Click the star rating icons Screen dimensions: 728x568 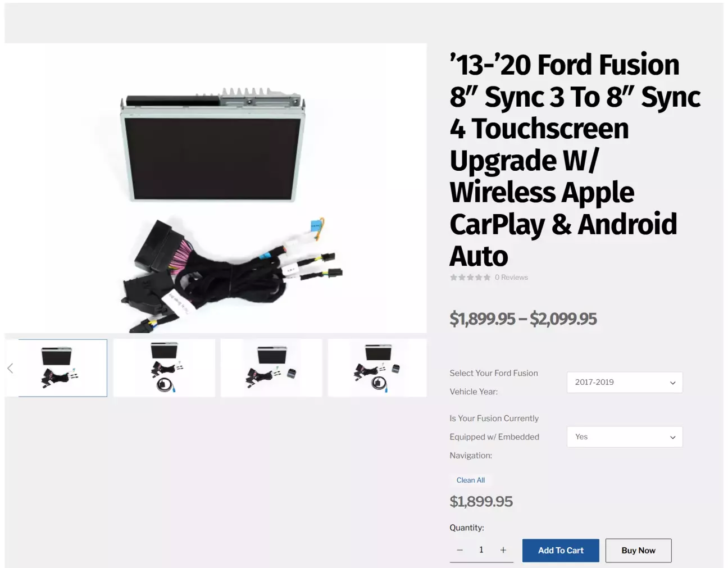pos(470,278)
